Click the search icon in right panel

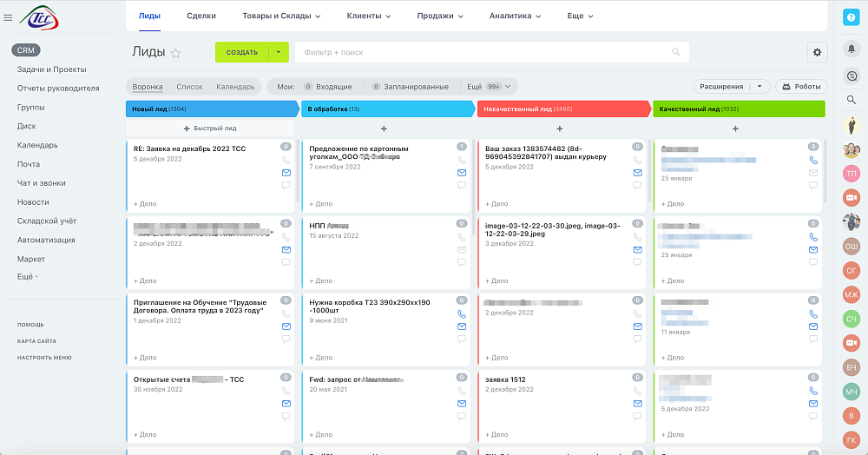click(852, 100)
